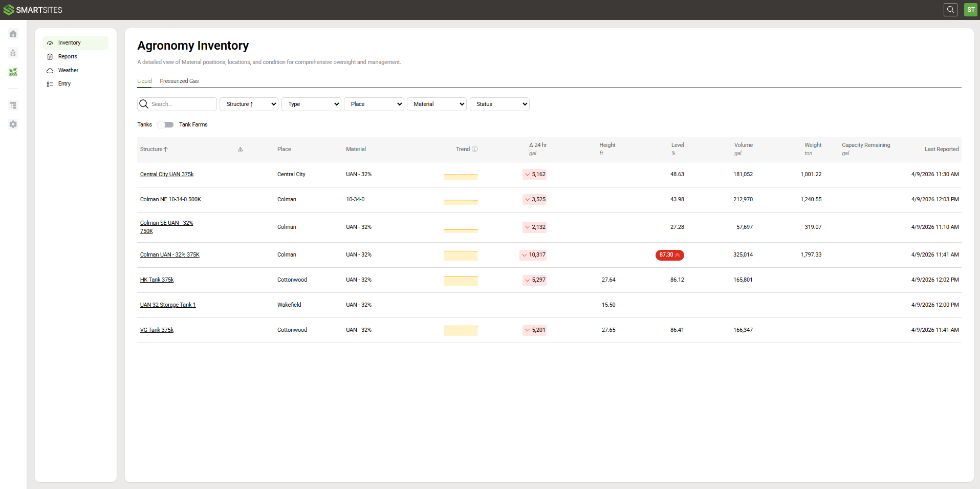Image resolution: width=980 pixels, height=489 pixels.
Task: Switch from Tanks to Tank Farms view
Action: click(165, 124)
